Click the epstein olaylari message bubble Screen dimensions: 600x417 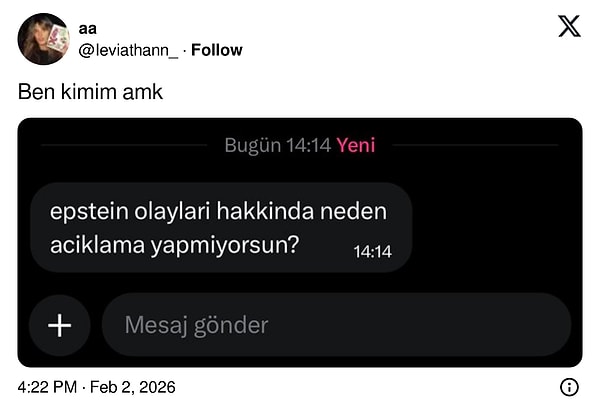coord(221,228)
